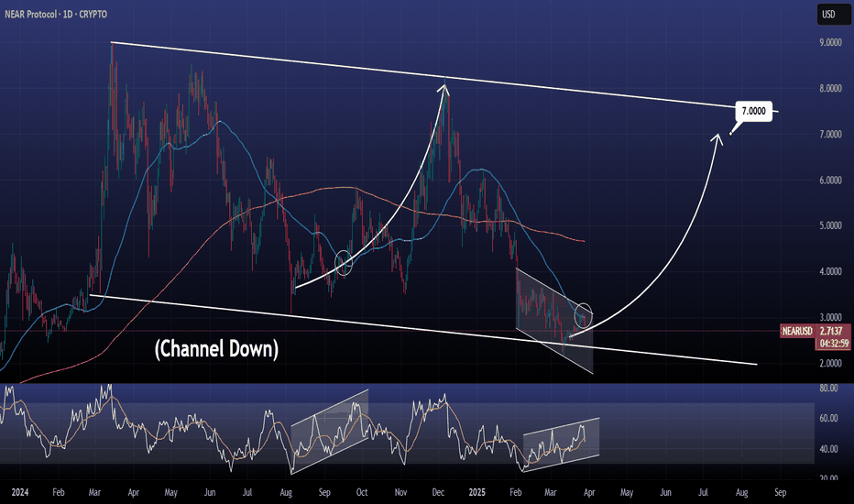Click the 2.0000 price axis tick

(830, 364)
